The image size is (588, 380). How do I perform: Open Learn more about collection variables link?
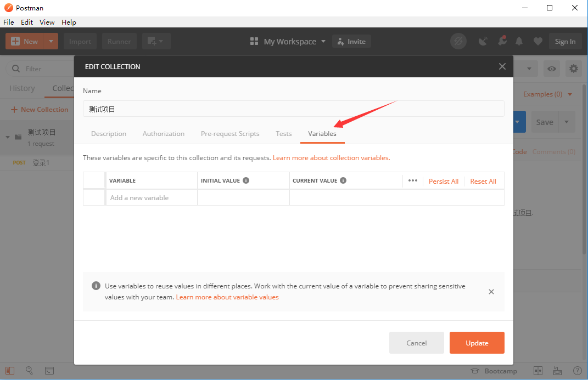(x=331, y=158)
